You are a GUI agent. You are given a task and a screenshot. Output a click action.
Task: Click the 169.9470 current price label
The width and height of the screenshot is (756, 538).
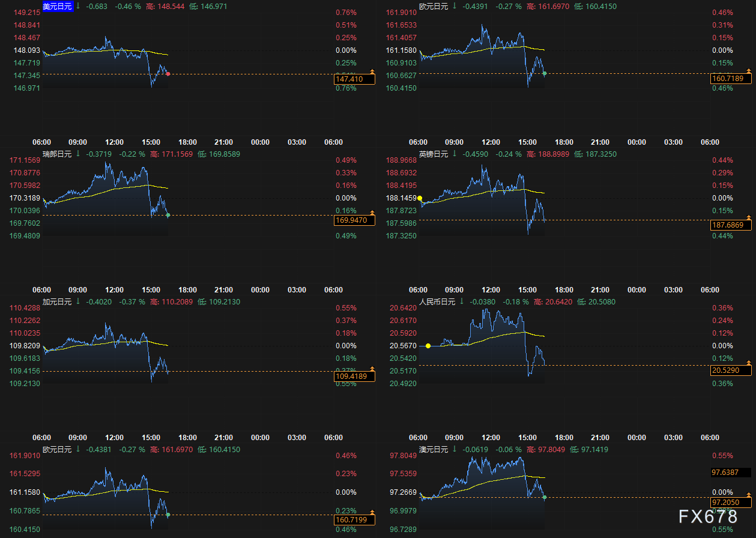[354, 220]
